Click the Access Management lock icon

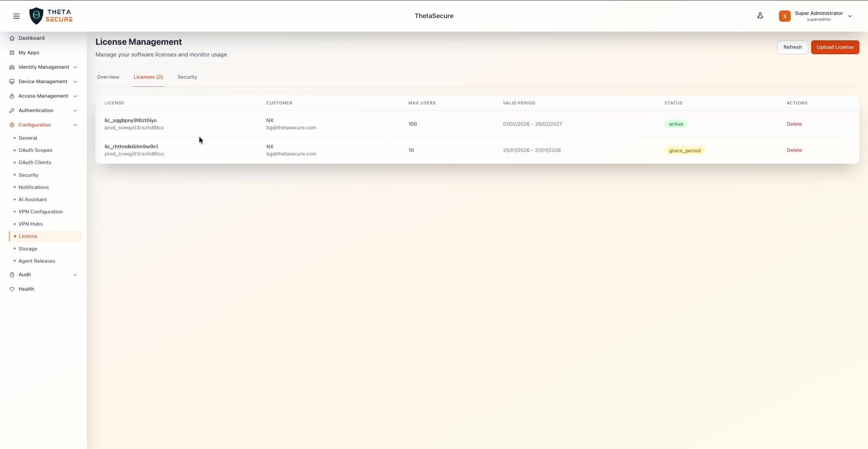point(12,96)
